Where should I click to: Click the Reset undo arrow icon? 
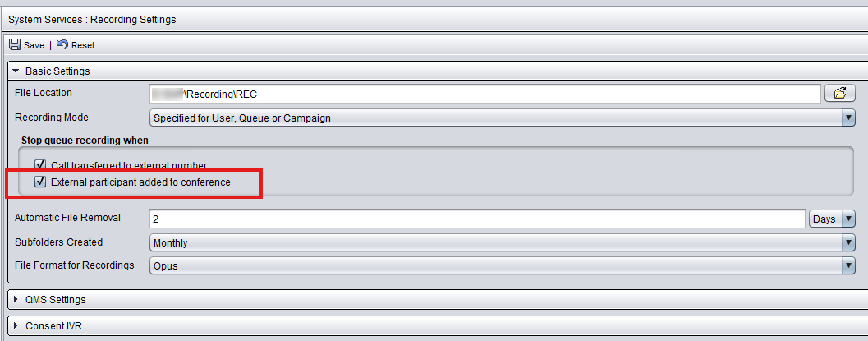pos(62,44)
